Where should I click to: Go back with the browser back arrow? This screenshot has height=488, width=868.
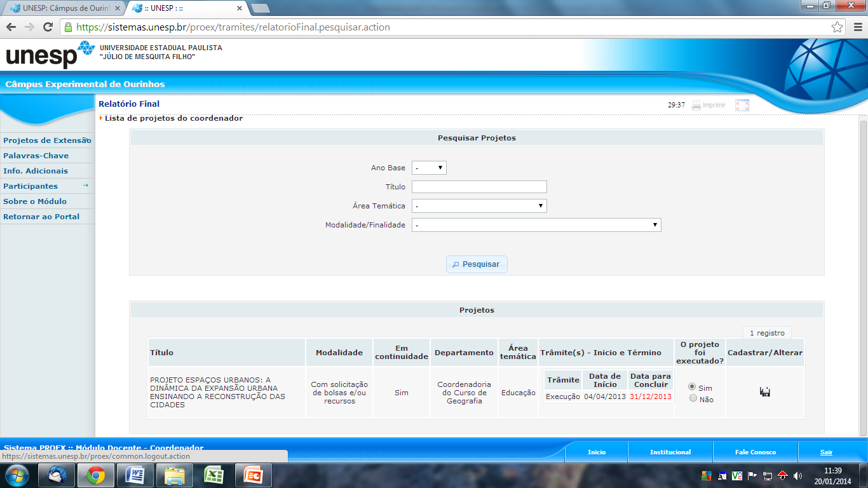pos(11,27)
